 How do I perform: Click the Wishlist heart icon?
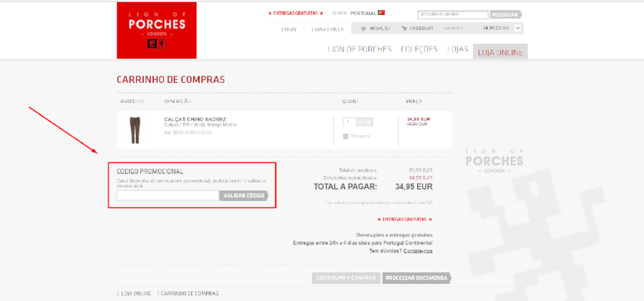(x=364, y=29)
